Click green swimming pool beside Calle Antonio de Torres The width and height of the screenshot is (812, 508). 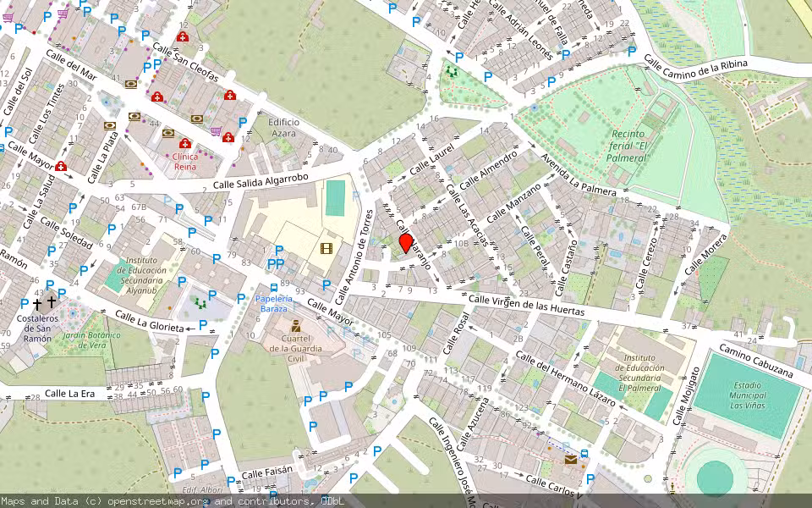[335, 197]
